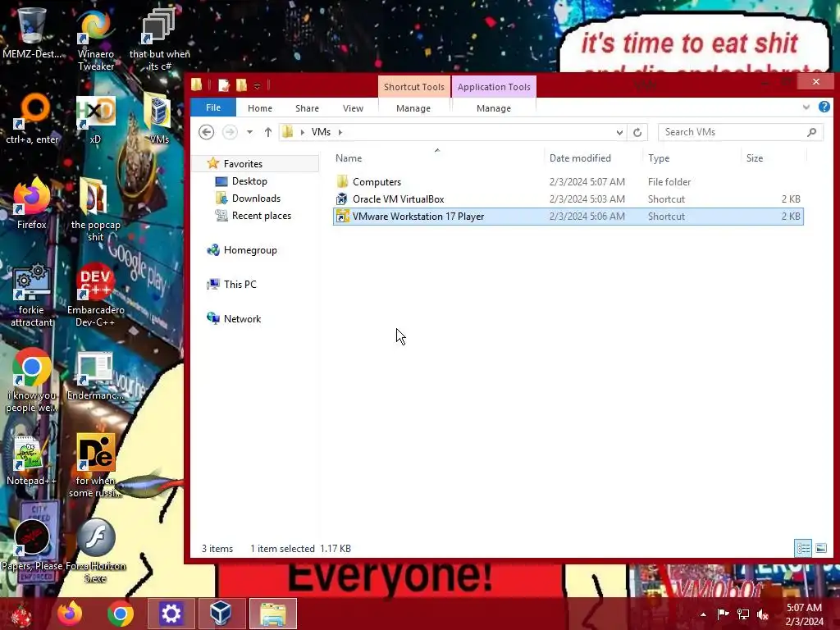Viewport: 840px width, 630px height.
Task: Show hidden tray icons arrow
Action: (x=703, y=614)
